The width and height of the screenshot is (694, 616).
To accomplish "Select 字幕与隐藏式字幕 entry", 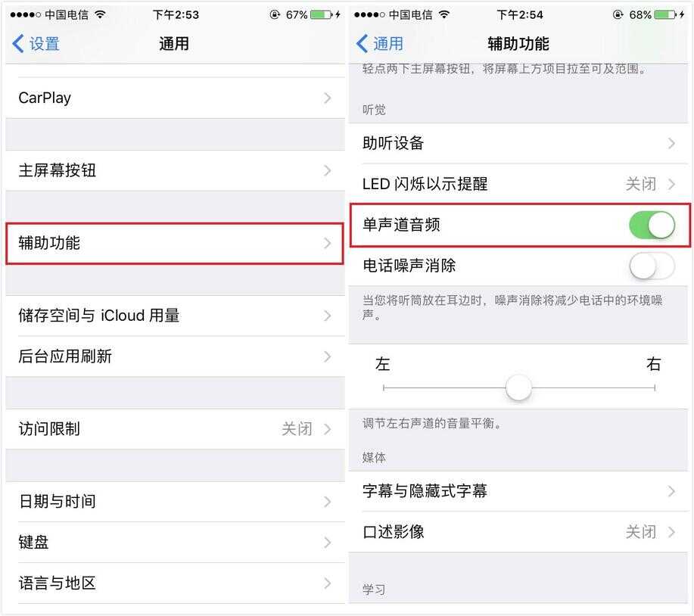I will coord(518,491).
